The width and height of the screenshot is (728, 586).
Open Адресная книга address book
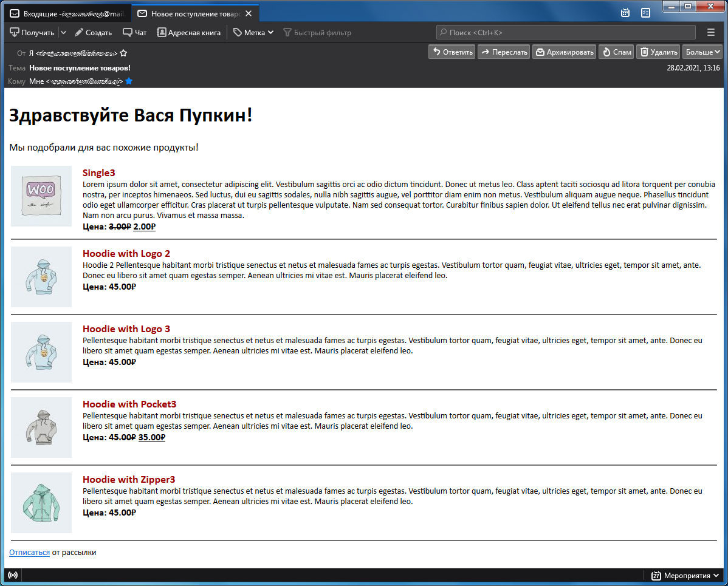(188, 33)
